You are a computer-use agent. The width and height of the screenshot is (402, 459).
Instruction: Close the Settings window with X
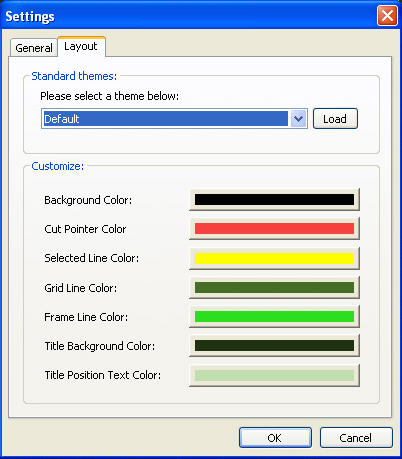pos(387,15)
